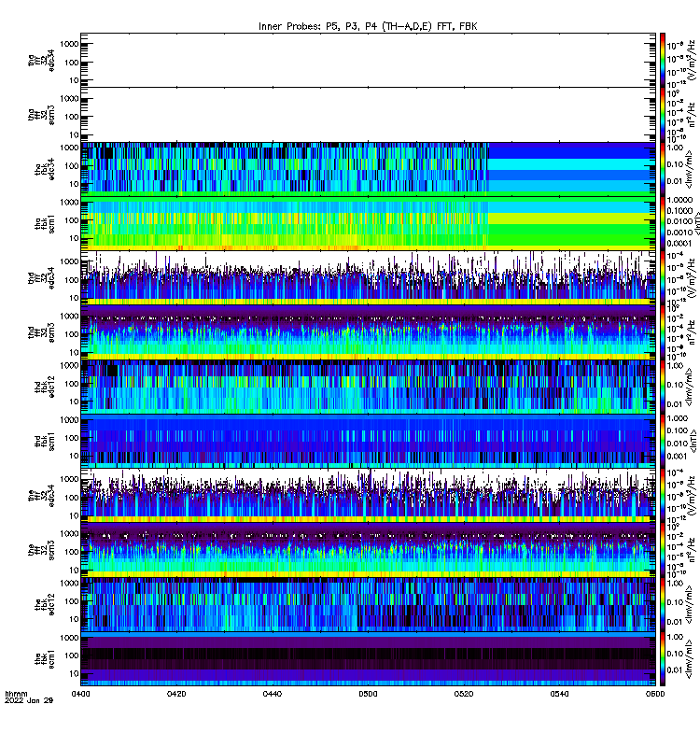Click the color bar beside the fff edc34 panel
The image size is (700, 747).
(x=663, y=496)
